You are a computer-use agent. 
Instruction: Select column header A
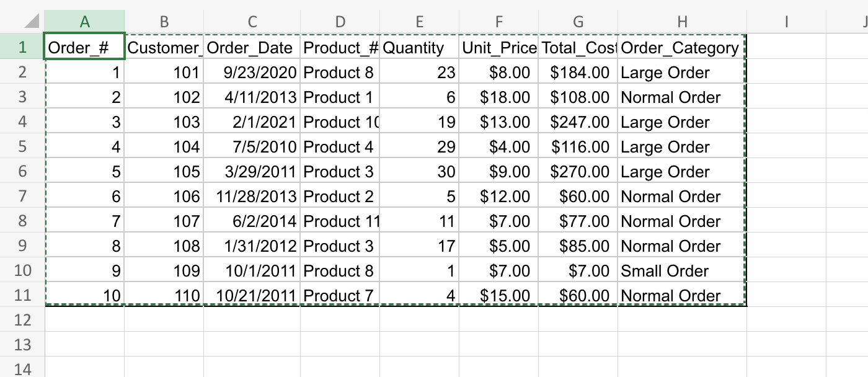[84, 21]
